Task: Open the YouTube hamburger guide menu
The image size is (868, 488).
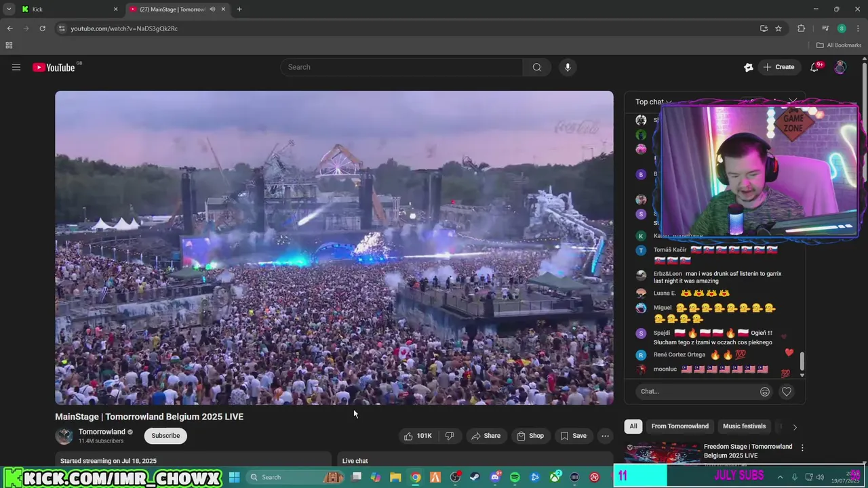Action: [16, 67]
